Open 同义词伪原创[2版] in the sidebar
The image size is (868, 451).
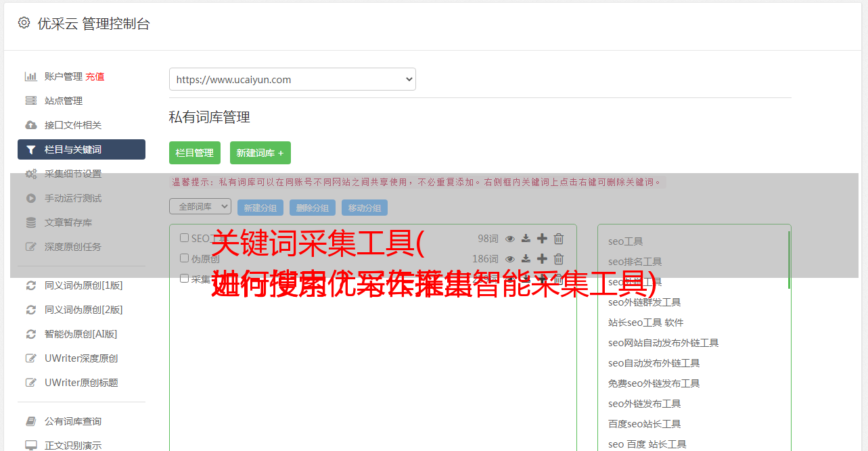tap(84, 310)
